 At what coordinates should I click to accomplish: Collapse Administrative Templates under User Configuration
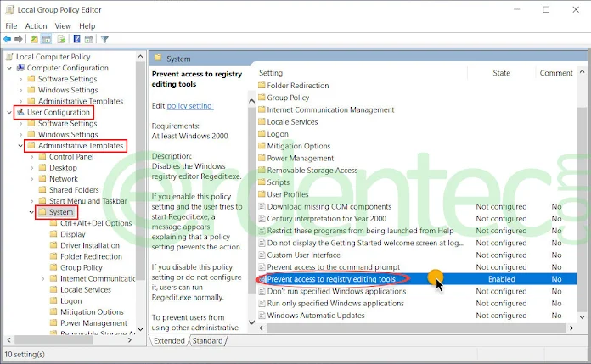pyautogui.click(x=20, y=145)
